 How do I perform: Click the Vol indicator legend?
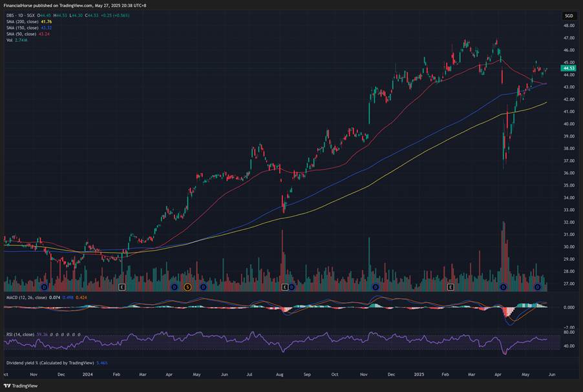coord(10,40)
